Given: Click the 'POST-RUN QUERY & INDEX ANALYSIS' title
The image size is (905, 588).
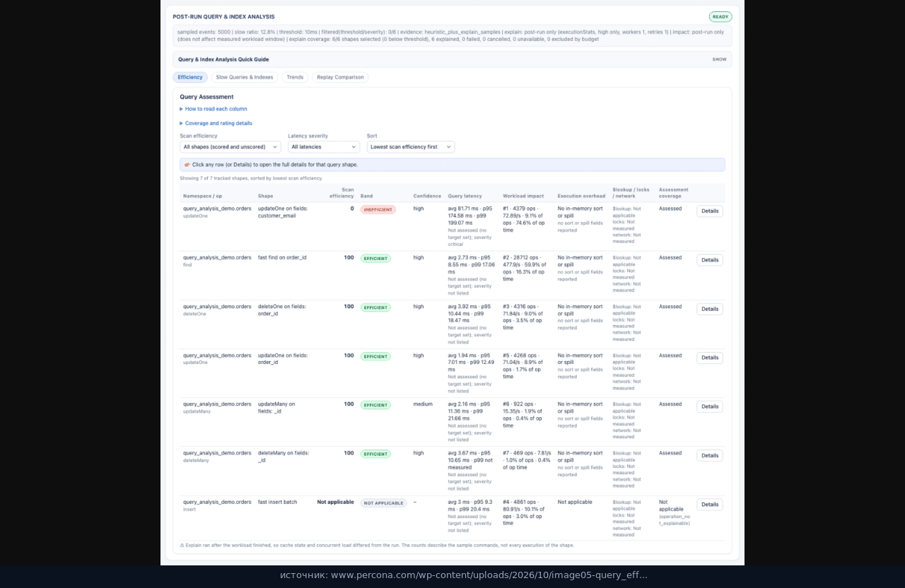Looking at the screenshot, I should [x=223, y=17].
